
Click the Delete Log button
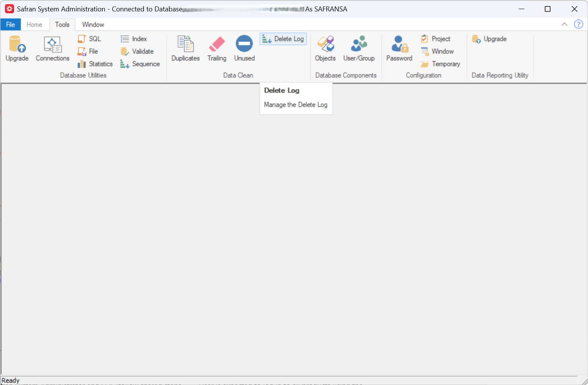point(283,39)
